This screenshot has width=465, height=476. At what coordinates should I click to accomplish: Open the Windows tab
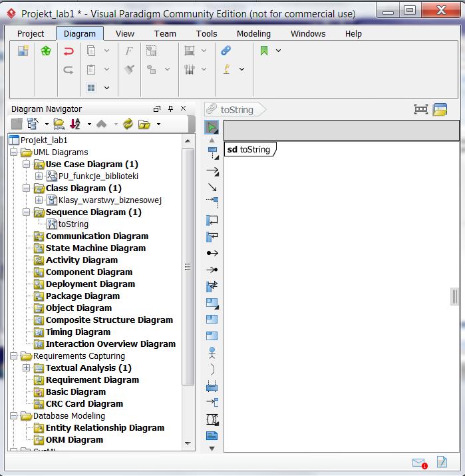[308, 33]
